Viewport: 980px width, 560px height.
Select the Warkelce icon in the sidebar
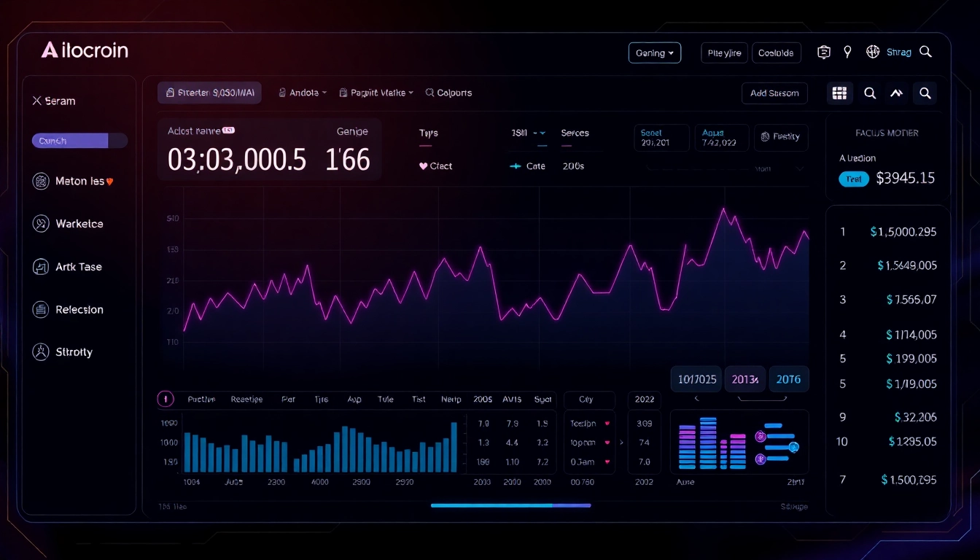click(42, 224)
